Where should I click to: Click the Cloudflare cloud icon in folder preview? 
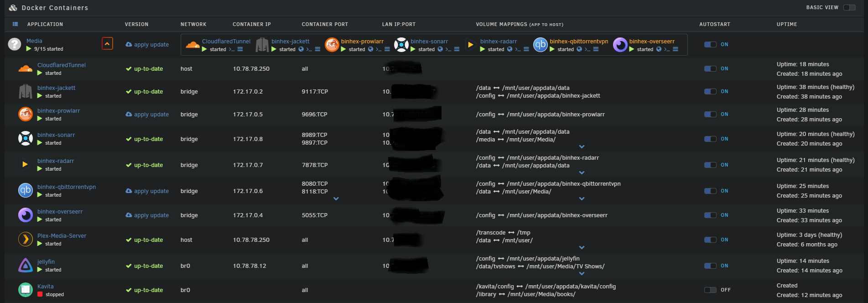192,45
